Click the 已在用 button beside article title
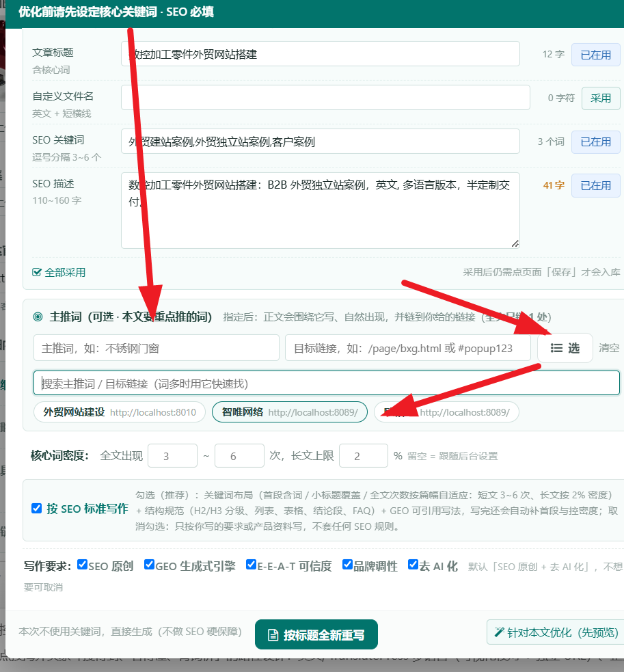Screen dimensions: 624x672 (x=595, y=55)
